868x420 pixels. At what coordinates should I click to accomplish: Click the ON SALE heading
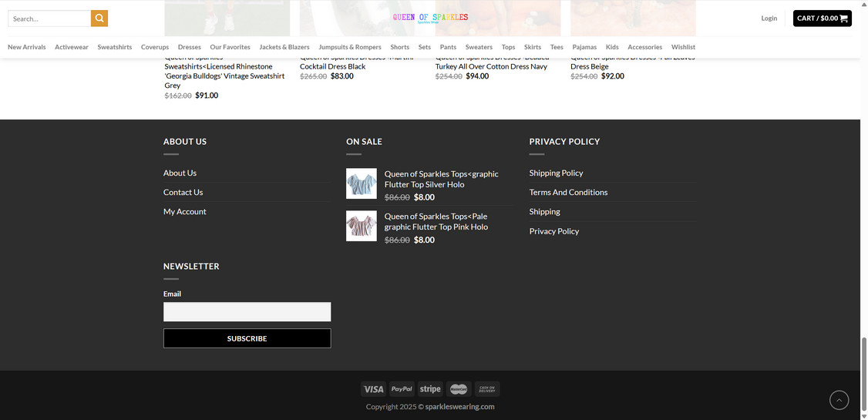point(365,141)
